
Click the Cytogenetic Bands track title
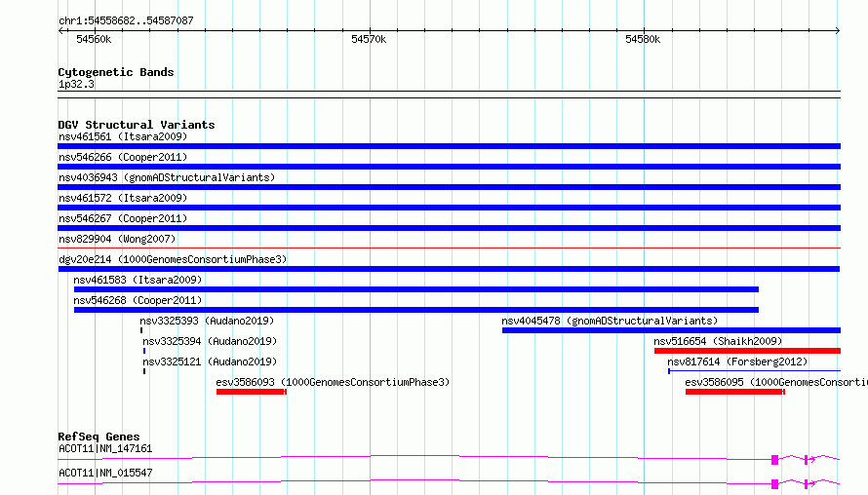(116, 72)
